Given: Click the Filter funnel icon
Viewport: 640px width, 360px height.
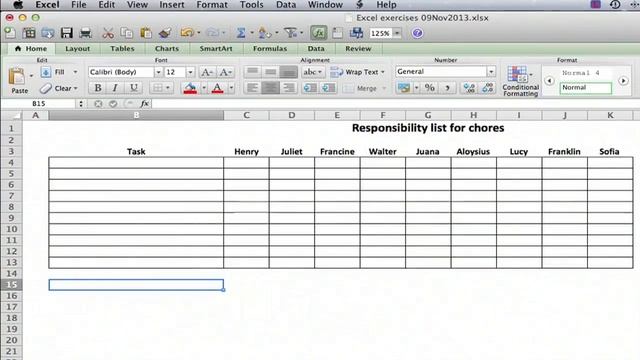Looking at the screenshot, I should (x=290, y=33).
